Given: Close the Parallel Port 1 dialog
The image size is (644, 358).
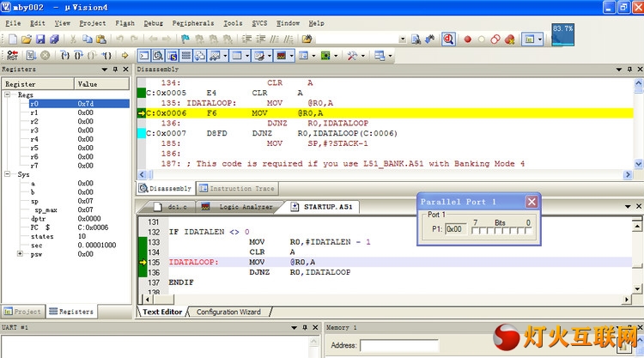Looking at the screenshot, I should pyautogui.click(x=532, y=202).
